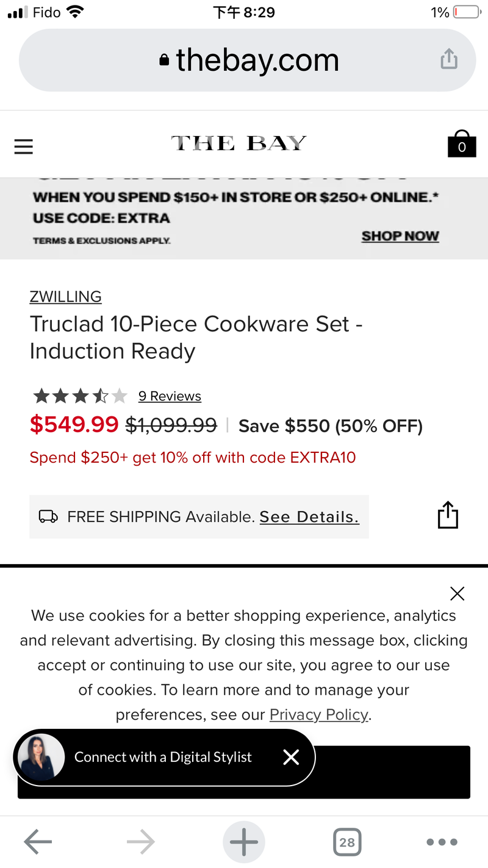Tap the stylist avatar photo
The width and height of the screenshot is (488, 868).
tap(41, 757)
